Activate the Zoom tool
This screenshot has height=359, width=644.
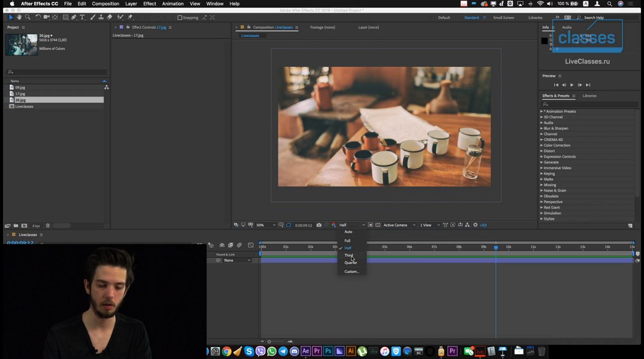[28, 17]
